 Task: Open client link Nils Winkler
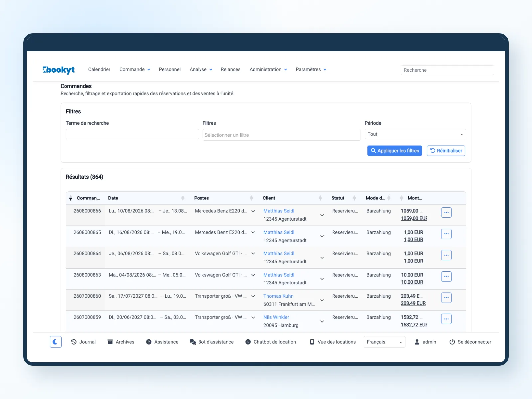[276, 317]
